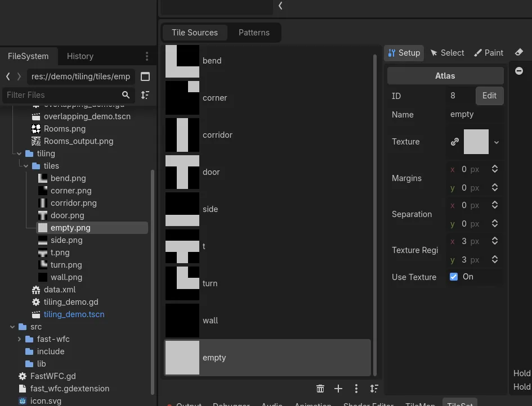Adjust Separation x value stepper
The width and height of the screenshot is (532, 406).
[x=495, y=205]
